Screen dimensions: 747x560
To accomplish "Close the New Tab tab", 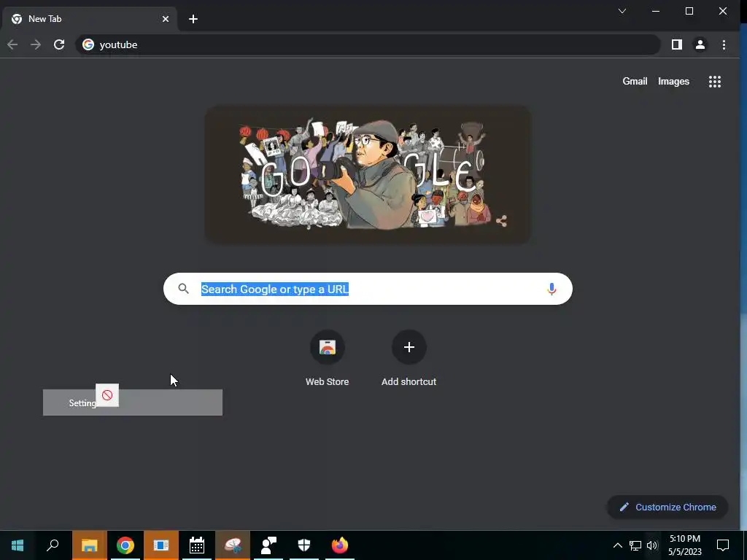I will 166,19.
